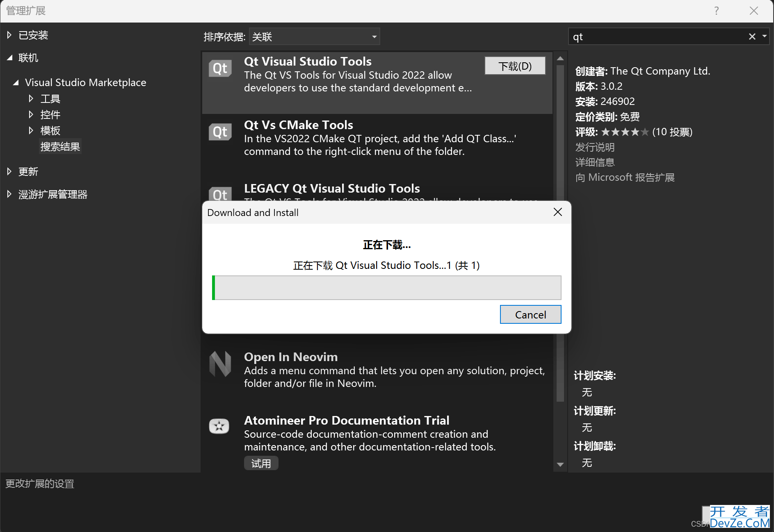Select Atomineer Pro Documentation Trial title
The height and width of the screenshot is (532, 774).
tap(347, 420)
